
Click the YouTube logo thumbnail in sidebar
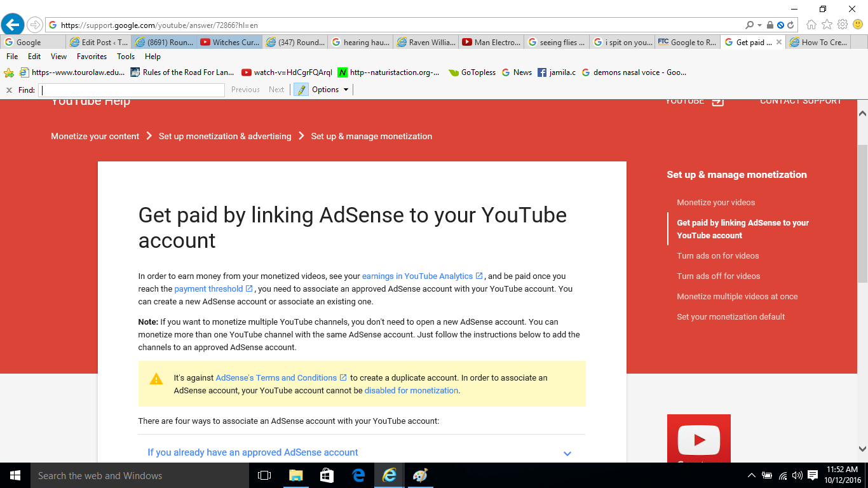coord(699,438)
